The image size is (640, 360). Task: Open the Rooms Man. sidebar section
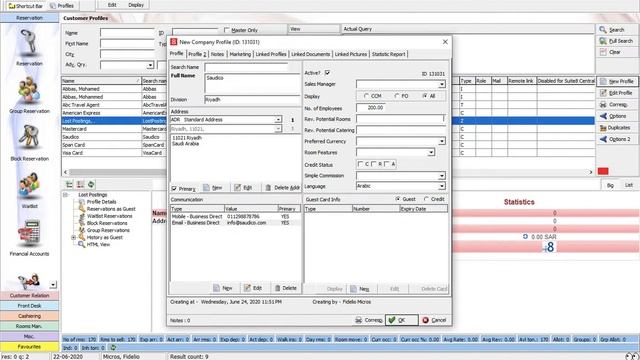point(29,326)
